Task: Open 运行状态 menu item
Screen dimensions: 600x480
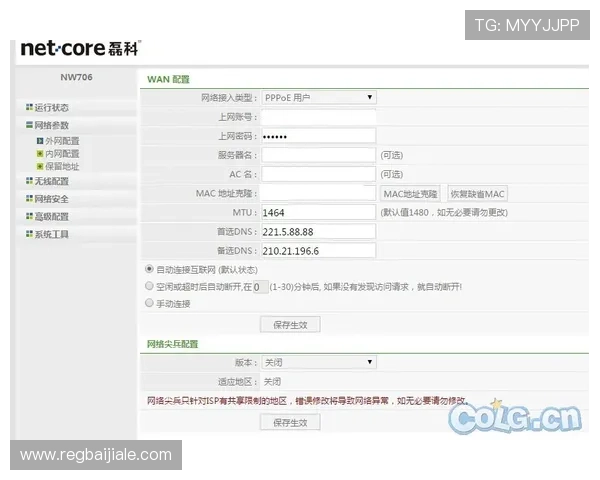Action: click(x=51, y=108)
